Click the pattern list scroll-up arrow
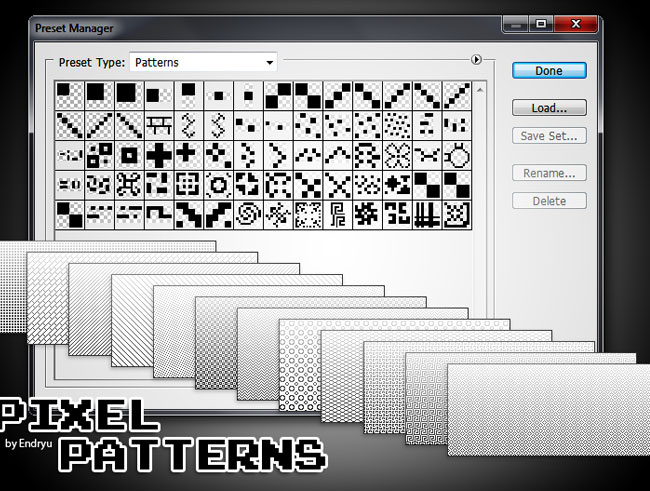Image resolution: width=650 pixels, height=491 pixels. 480,90
